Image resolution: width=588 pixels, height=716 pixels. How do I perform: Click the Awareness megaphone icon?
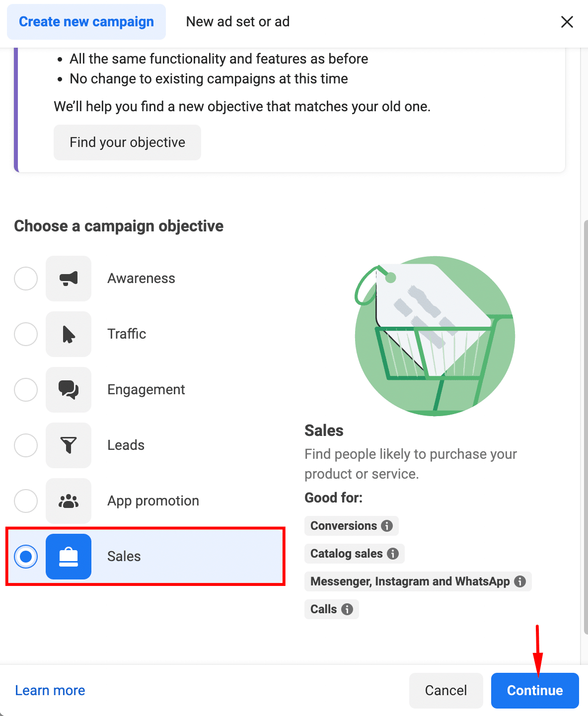coord(69,279)
